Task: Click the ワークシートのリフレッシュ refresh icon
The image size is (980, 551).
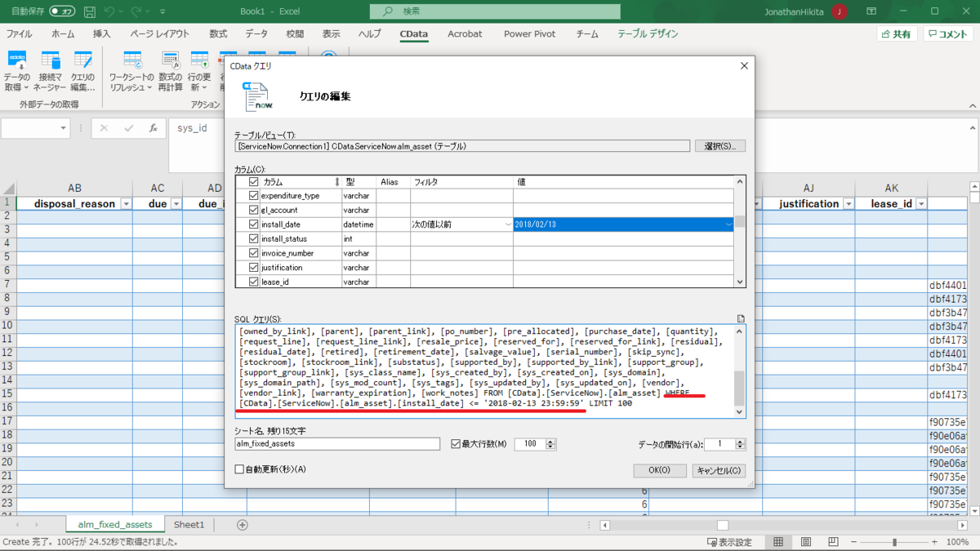Action: coord(132,69)
